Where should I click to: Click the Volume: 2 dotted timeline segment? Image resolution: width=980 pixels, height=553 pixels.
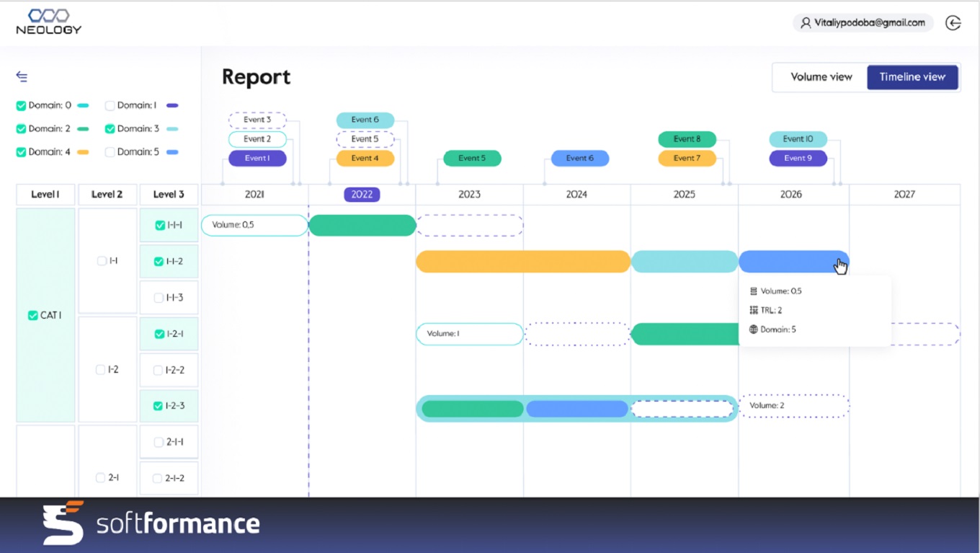(x=794, y=406)
